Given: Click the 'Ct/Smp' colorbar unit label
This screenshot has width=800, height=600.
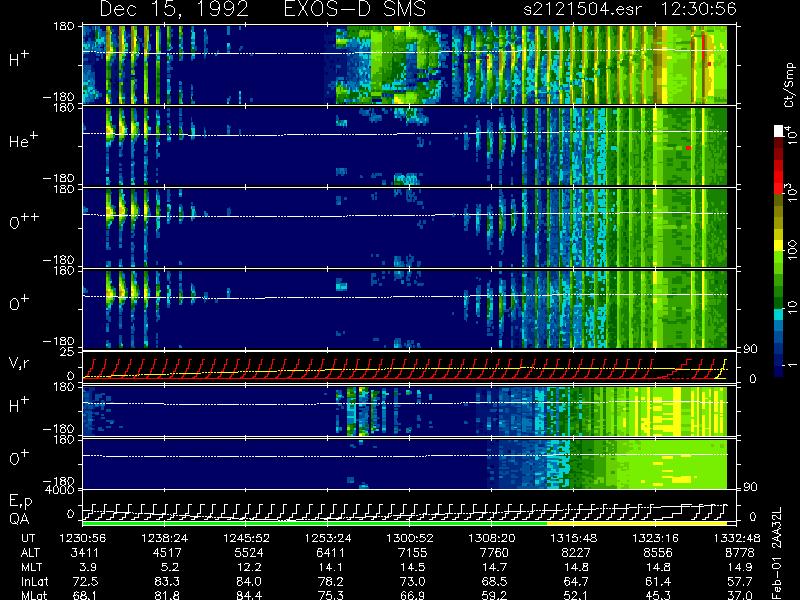Looking at the screenshot, I should point(789,85).
